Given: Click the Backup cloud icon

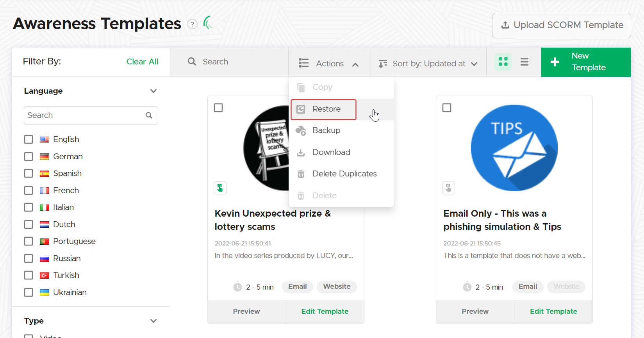Looking at the screenshot, I should 301,131.
